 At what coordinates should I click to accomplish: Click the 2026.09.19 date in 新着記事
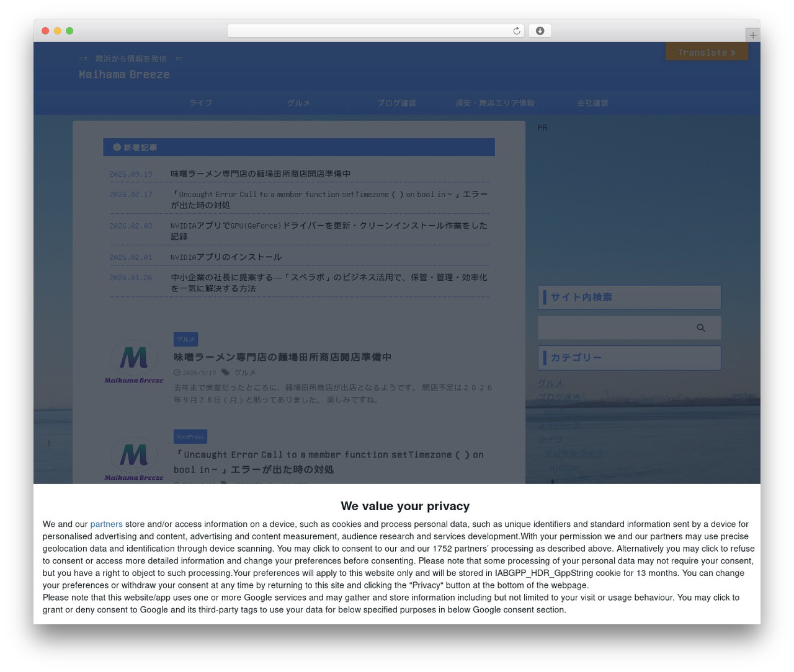click(130, 174)
